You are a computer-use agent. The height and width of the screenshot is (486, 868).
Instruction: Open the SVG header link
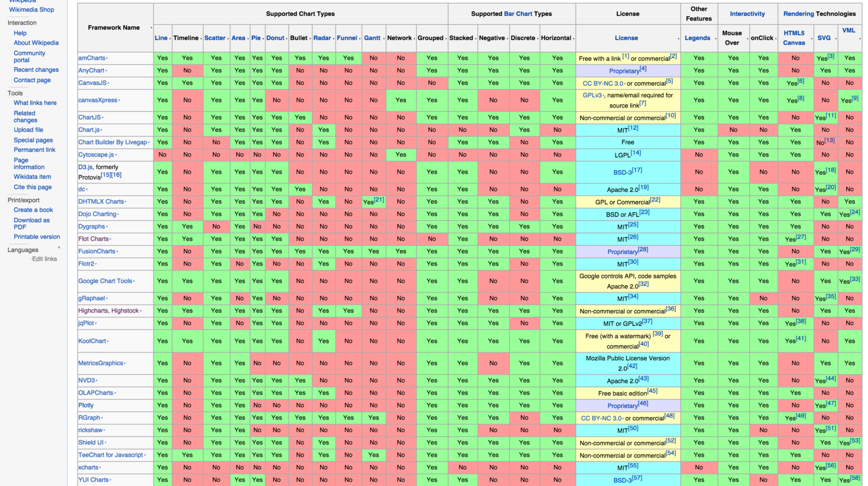(824, 38)
